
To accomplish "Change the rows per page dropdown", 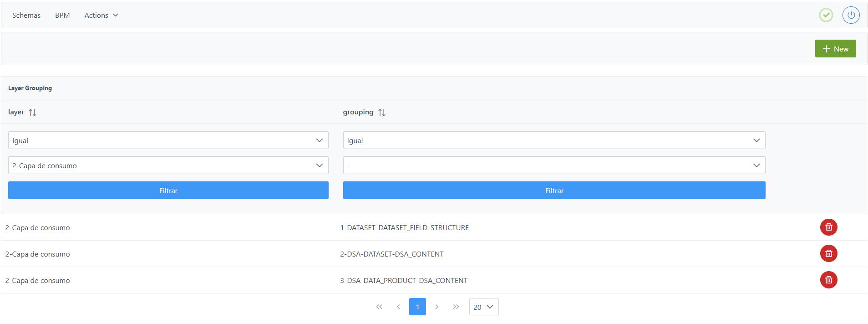I will click(483, 307).
